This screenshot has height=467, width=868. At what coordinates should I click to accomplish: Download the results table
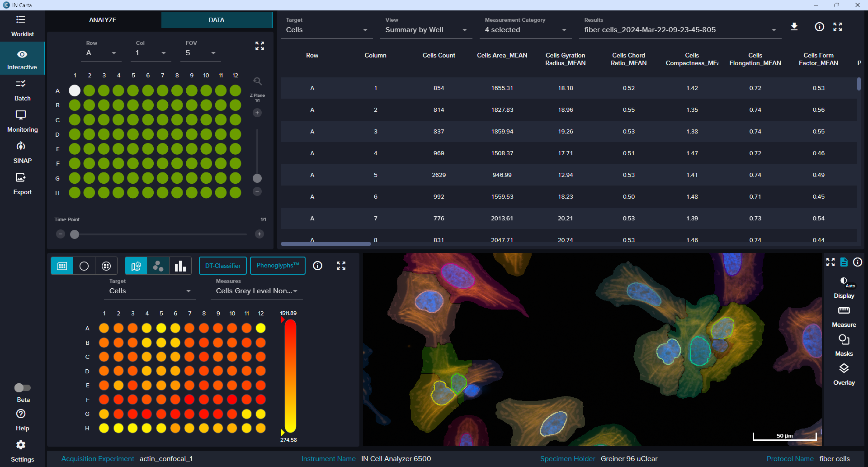[x=794, y=27]
